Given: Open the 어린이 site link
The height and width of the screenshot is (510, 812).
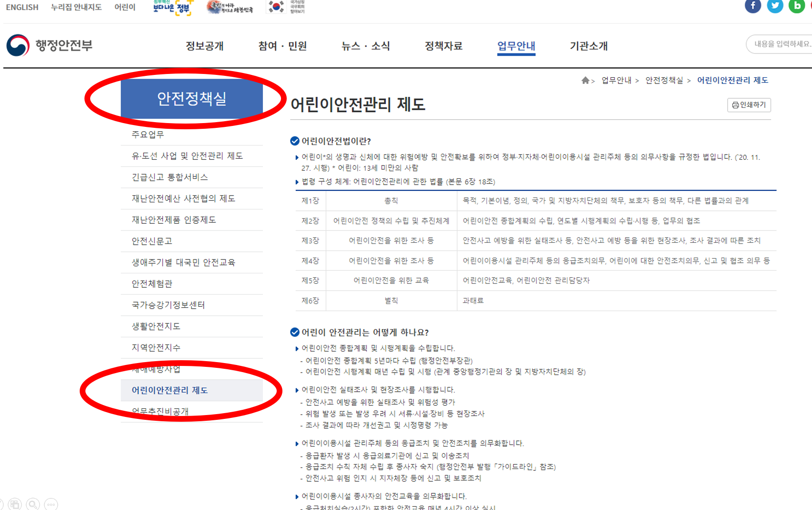Looking at the screenshot, I should click(125, 7).
